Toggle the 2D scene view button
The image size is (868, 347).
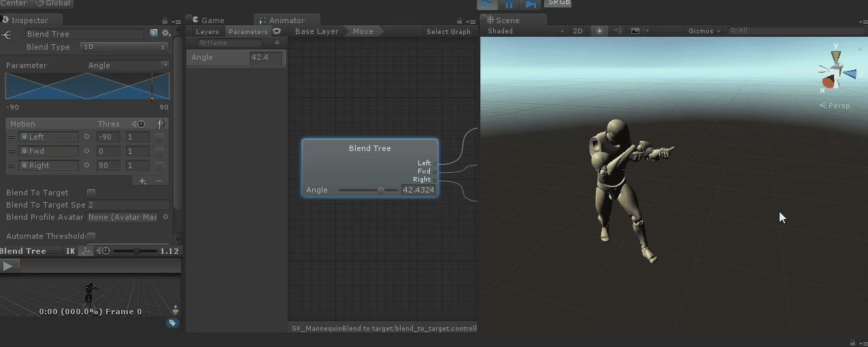[578, 31]
